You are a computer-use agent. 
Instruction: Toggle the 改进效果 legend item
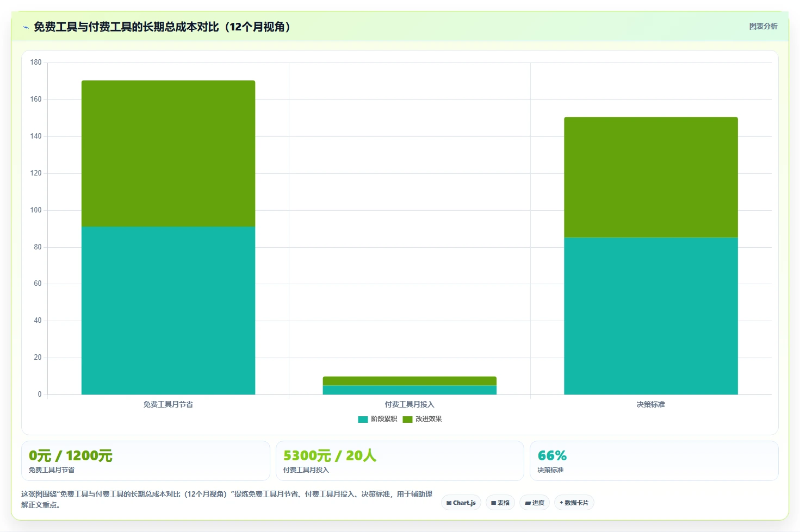pyautogui.click(x=422, y=419)
